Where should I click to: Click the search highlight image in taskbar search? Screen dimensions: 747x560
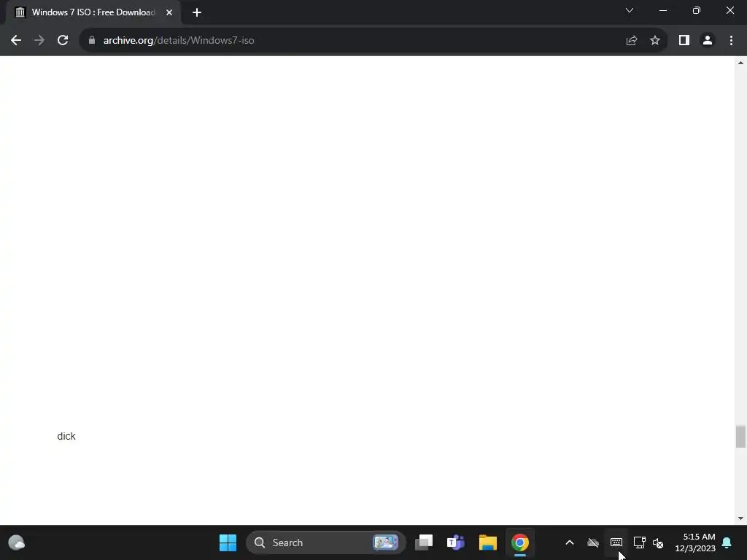(385, 542)
